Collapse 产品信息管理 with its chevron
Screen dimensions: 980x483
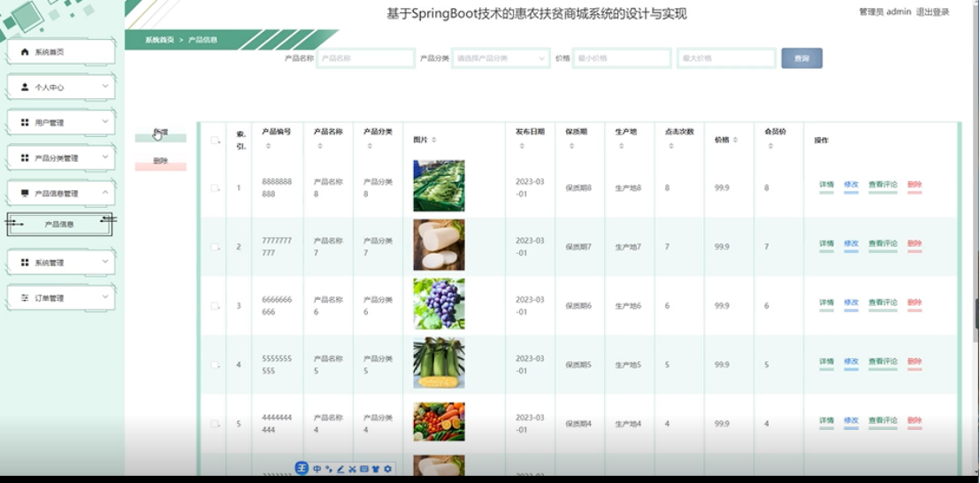[105, 193]
